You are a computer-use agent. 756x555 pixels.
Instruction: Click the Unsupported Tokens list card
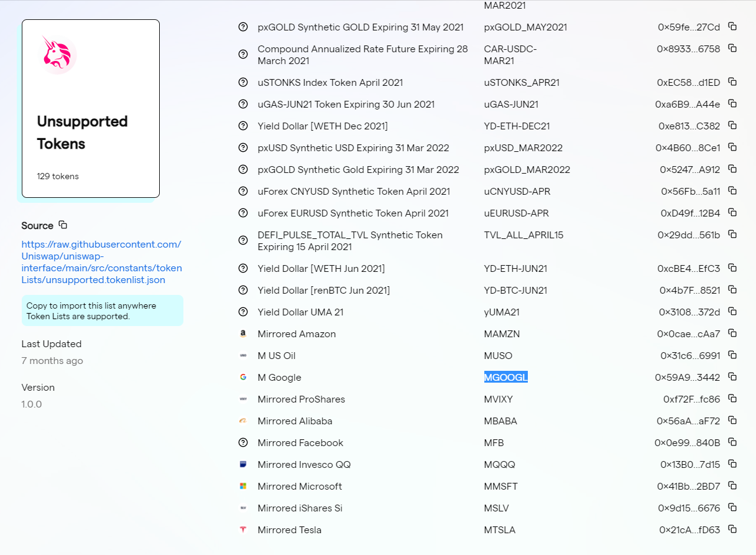coord(91,108)
